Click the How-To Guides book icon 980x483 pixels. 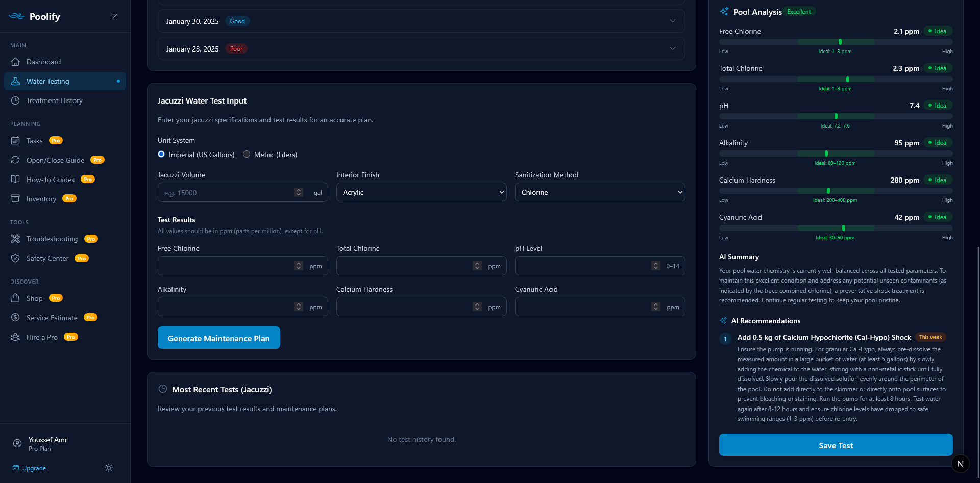[x=15, y=180]
